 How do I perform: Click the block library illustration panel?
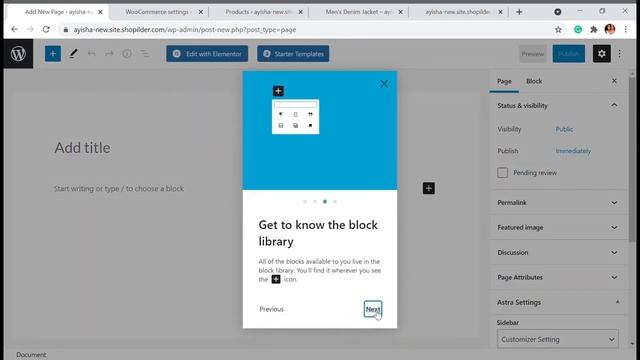320,130
